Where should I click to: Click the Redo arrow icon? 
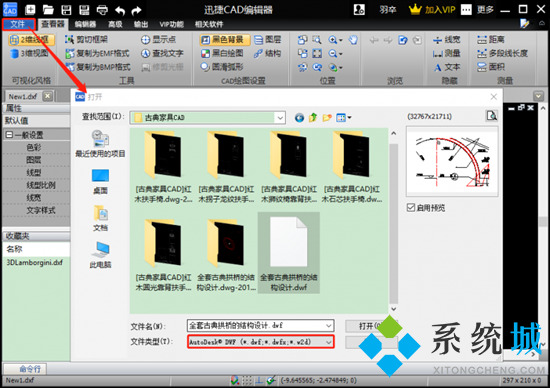(136, 10)
